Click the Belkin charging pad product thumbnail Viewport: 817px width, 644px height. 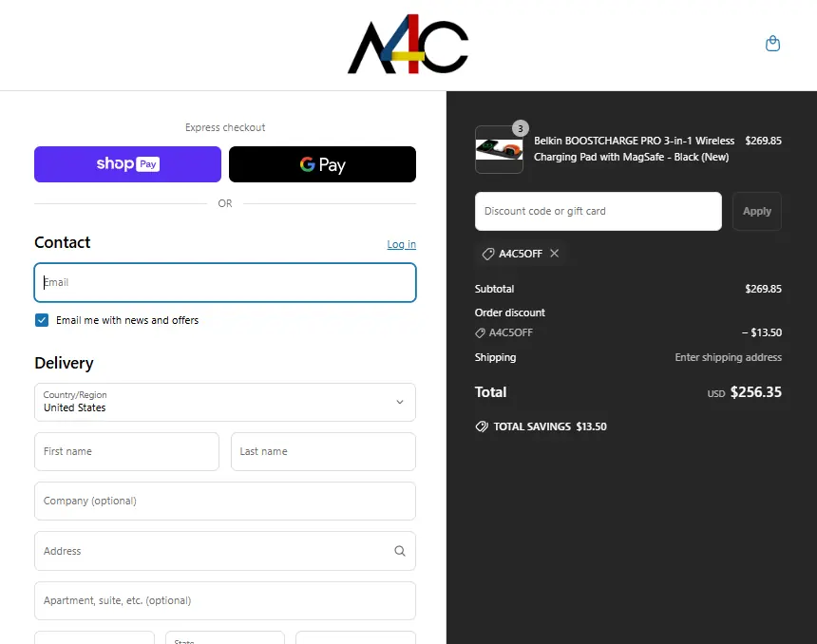(x=499, y=149)
